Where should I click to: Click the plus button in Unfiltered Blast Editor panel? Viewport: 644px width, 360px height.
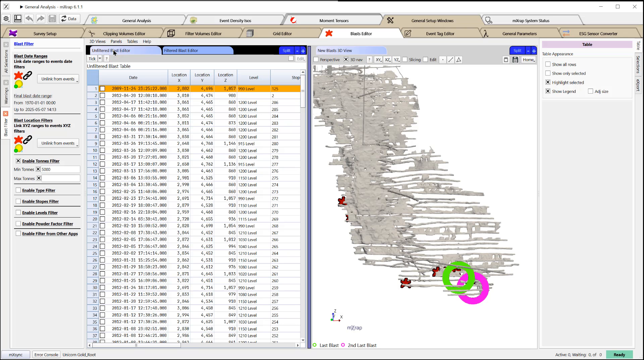tap(303, 51)
